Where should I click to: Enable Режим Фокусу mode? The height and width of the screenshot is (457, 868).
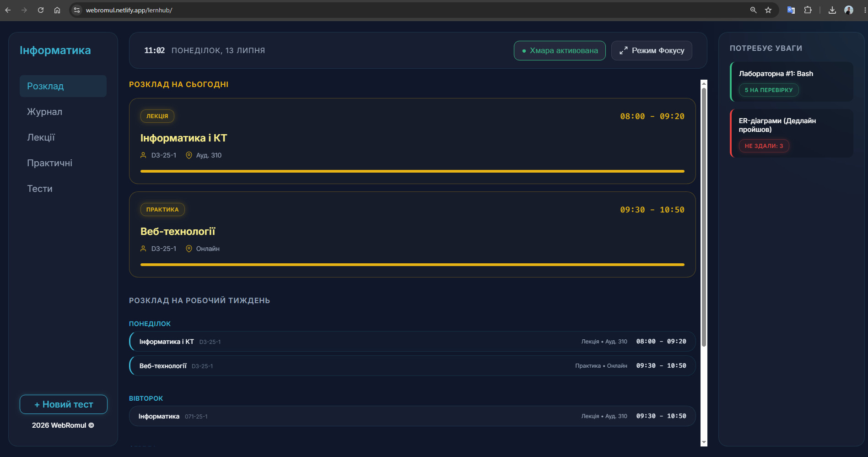point(652,50)
